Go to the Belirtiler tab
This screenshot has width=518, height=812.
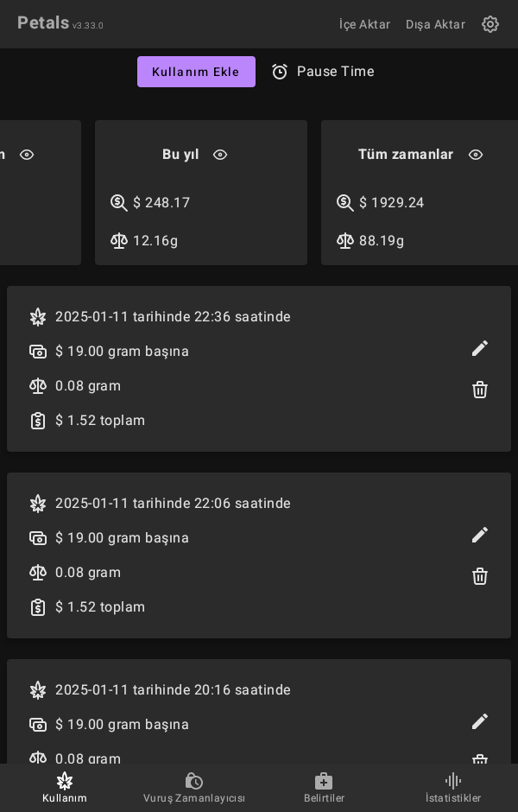click(324, 787)
